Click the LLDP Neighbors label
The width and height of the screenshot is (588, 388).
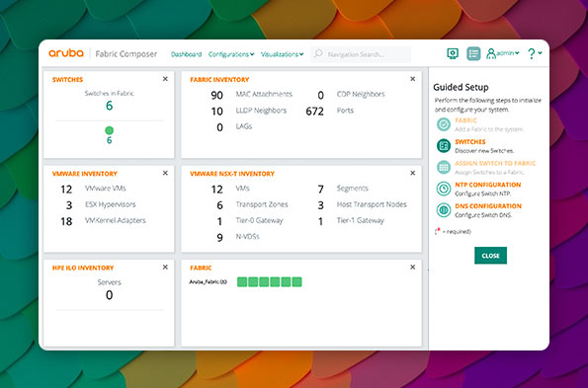tap(261, 111)
